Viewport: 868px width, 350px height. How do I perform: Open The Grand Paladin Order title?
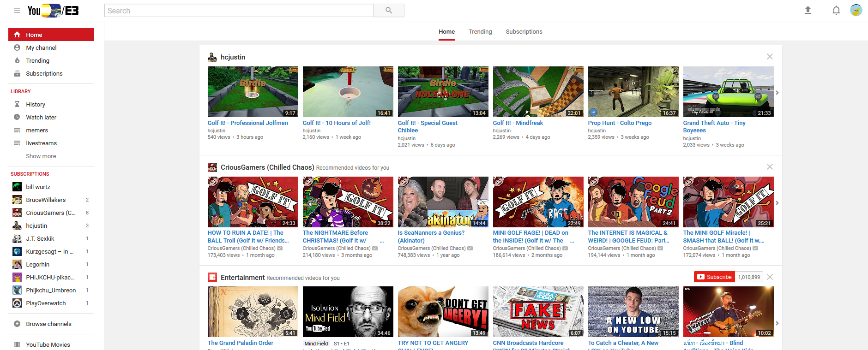241,343
